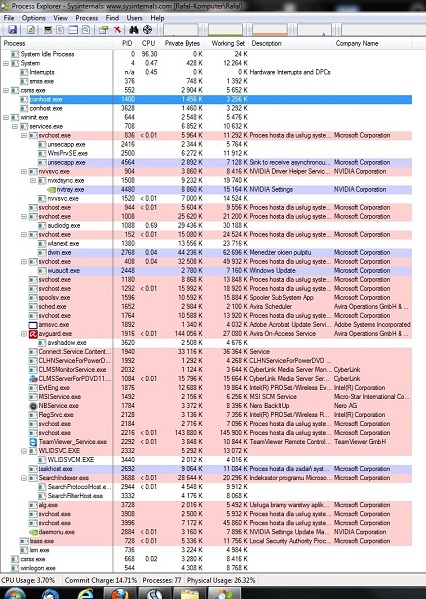The height and width of the screenshot is (599, 426).
Task: Sort by the Working Set column header
Action: point(227,44)
